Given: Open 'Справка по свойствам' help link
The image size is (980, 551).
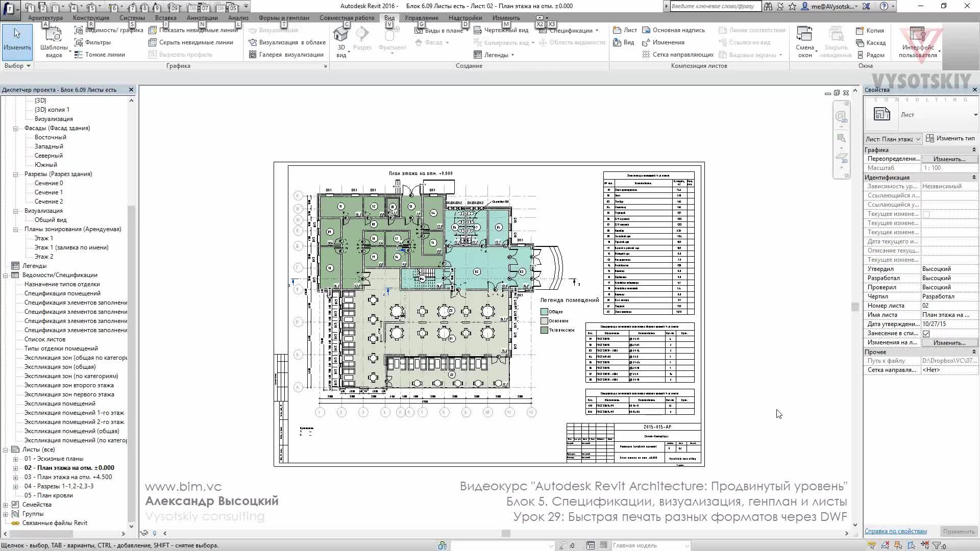Looking at the screenshot, I should [895, 531].
